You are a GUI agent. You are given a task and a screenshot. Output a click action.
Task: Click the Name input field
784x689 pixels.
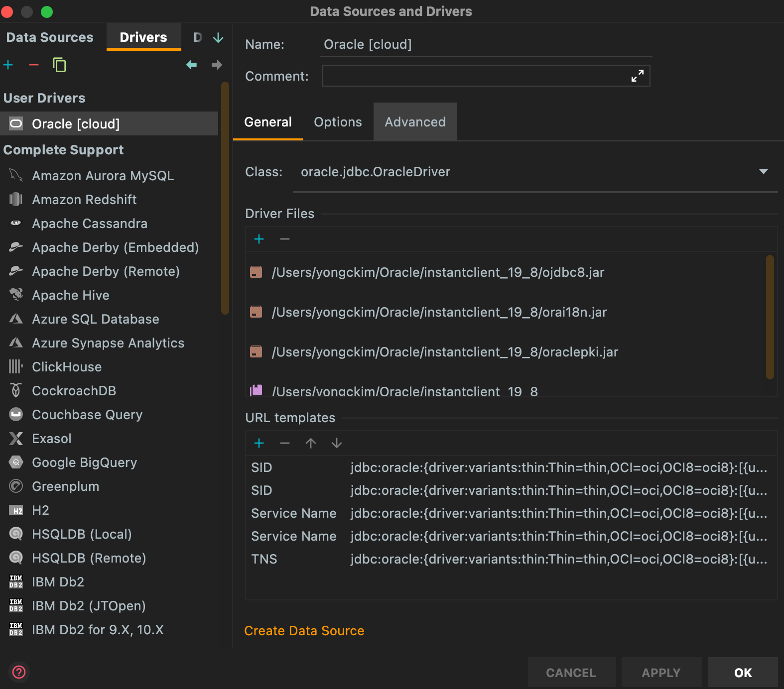[x=486, y=44]
